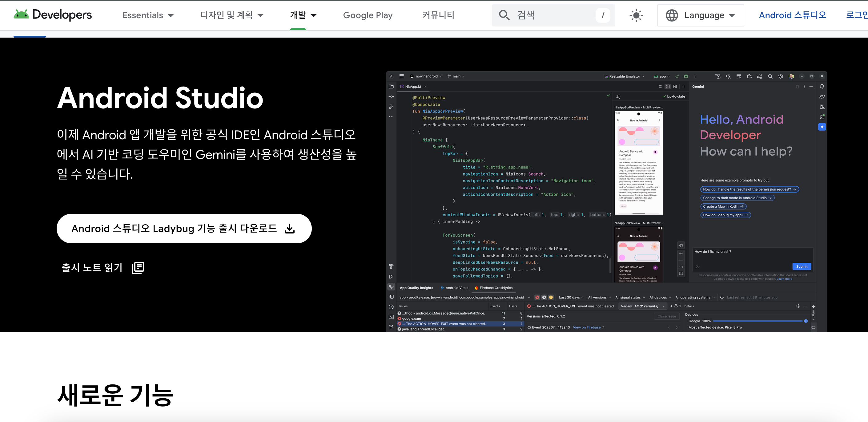
Task: Click the green rerun app icon
Action: coord(677,76)
